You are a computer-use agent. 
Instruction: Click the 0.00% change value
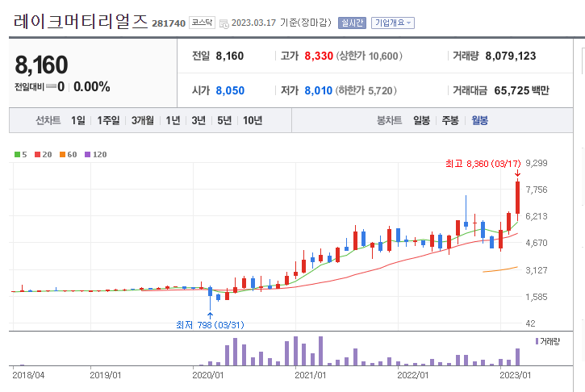[x=92, y=87]
